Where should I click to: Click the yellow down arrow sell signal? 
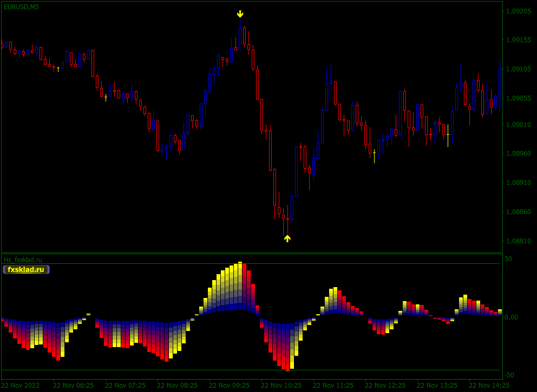240,14
